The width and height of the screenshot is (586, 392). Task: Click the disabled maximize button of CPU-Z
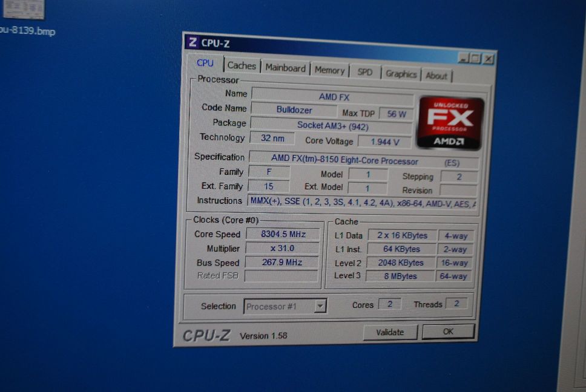(476, 59)
